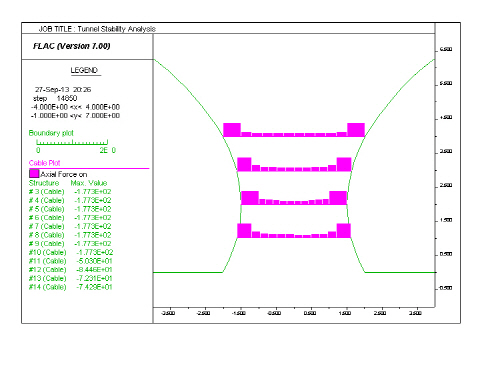Click the max value '-8.446E+01'
The width and height of the screenshot is (500, 376).
[x=94, y=270]
